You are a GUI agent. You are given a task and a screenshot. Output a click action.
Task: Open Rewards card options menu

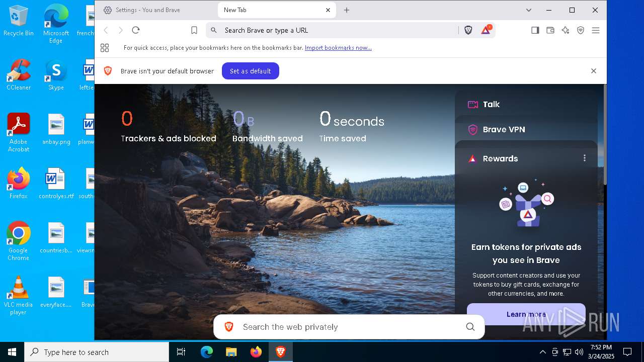click(585, 158)
